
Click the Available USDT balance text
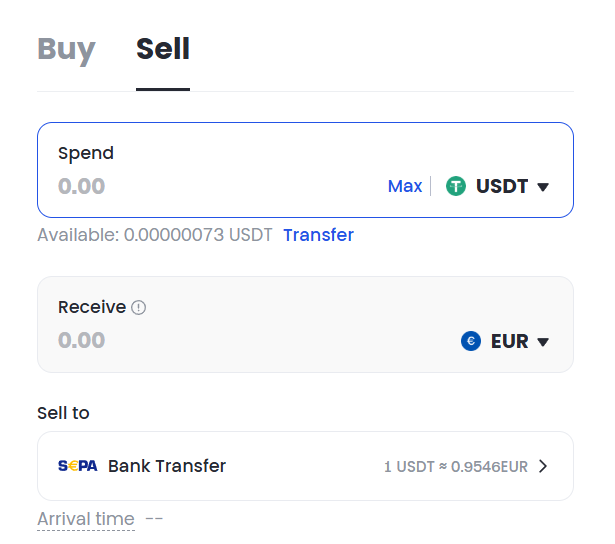click(155, 235)
